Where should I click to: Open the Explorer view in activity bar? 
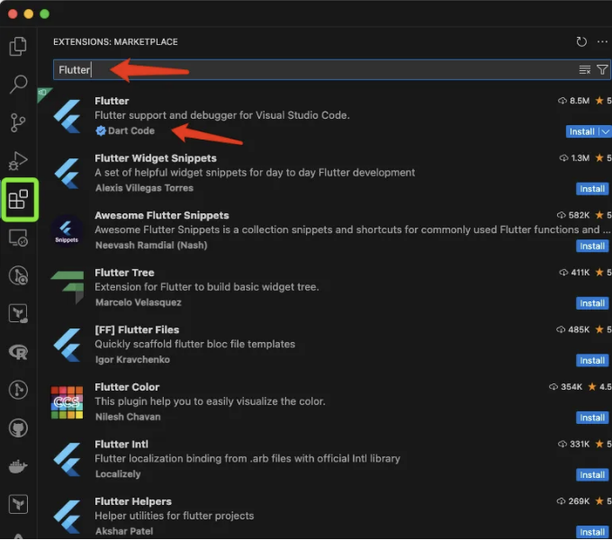click(18, 46)
